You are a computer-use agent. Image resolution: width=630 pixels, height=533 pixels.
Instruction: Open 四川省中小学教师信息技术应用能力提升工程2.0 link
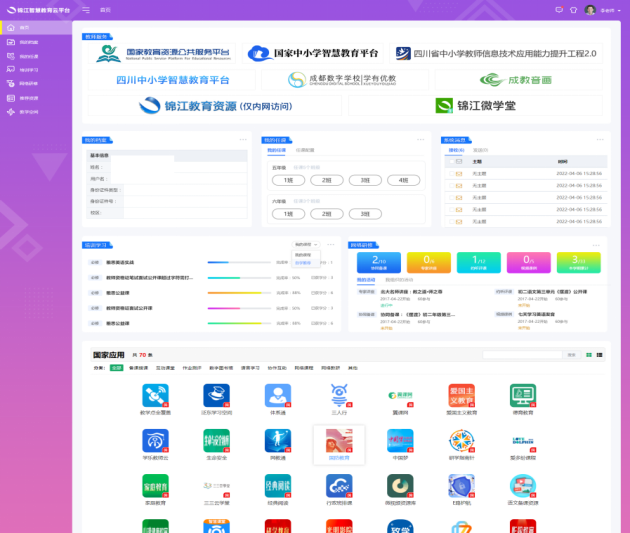click(496, 53)
